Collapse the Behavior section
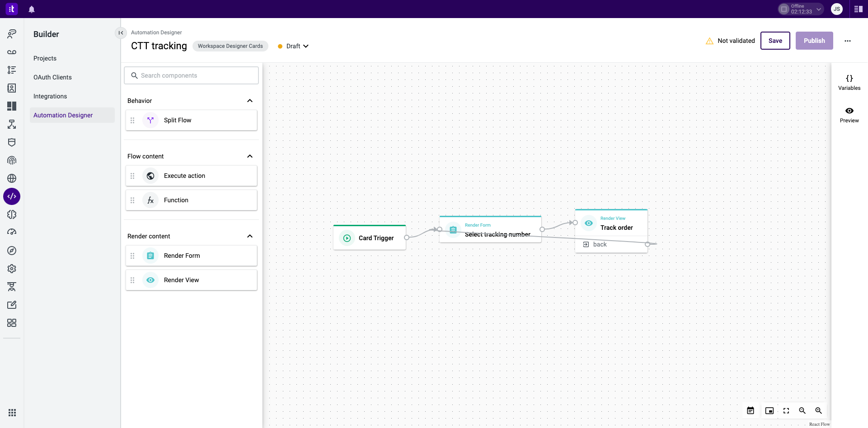The height and width of the screenshot is (428, 868). (250, 101)
